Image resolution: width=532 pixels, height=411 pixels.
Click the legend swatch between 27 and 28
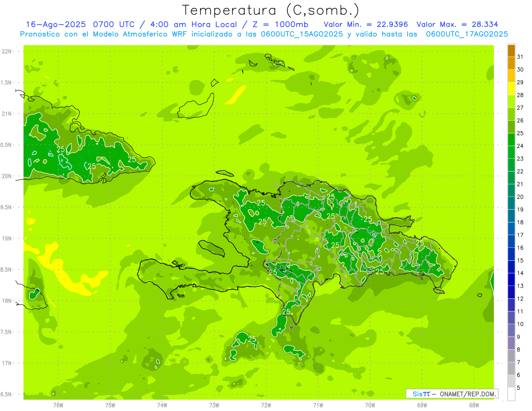[511, 101]
